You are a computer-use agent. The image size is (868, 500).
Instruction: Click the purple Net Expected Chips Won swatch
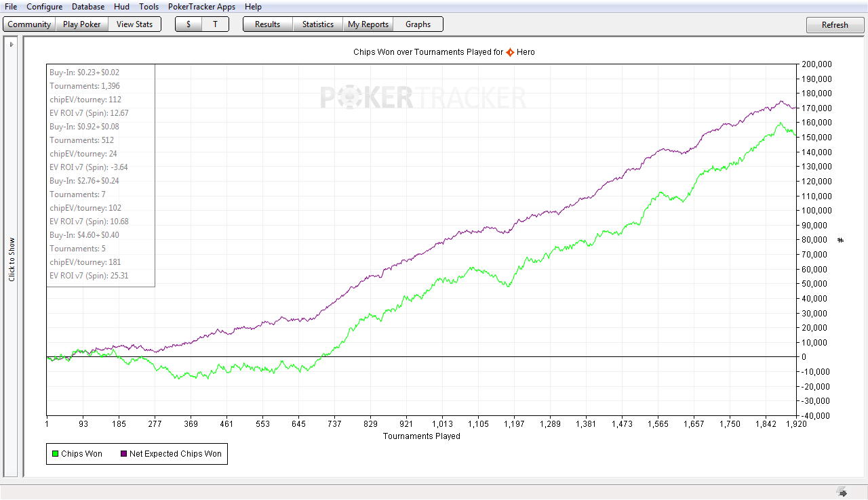123,454
